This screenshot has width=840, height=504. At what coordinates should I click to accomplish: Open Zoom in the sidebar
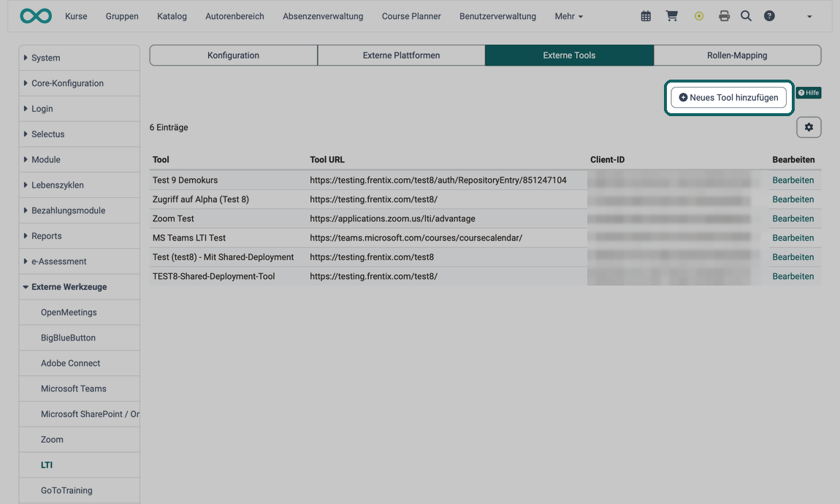point(80,440)
